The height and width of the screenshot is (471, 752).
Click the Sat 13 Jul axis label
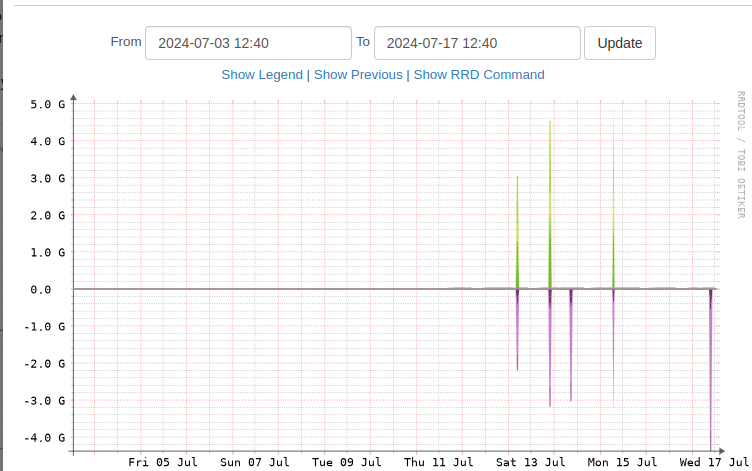(x=530, y=462)
